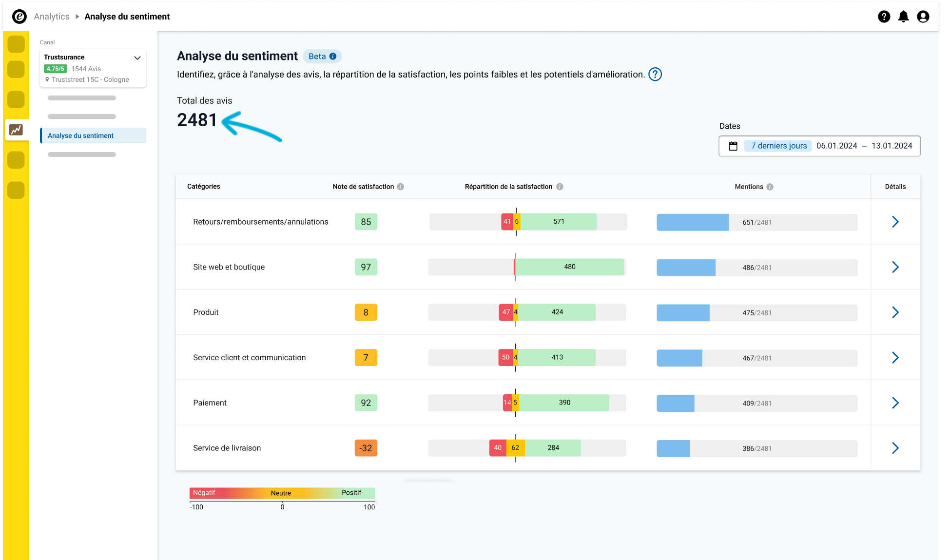Click the satisfaction score 92
This screenshot has width=949, height=560.
pos(366,403)
